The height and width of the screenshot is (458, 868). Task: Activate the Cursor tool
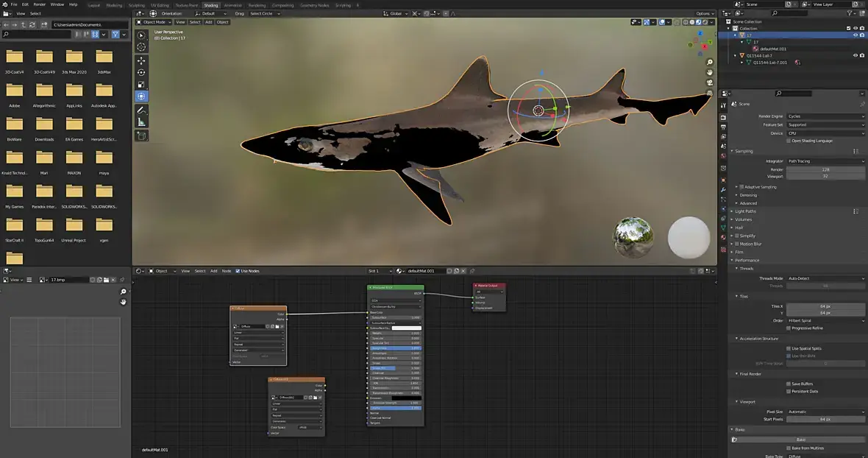pyautogui.click(x=141, y=46)
